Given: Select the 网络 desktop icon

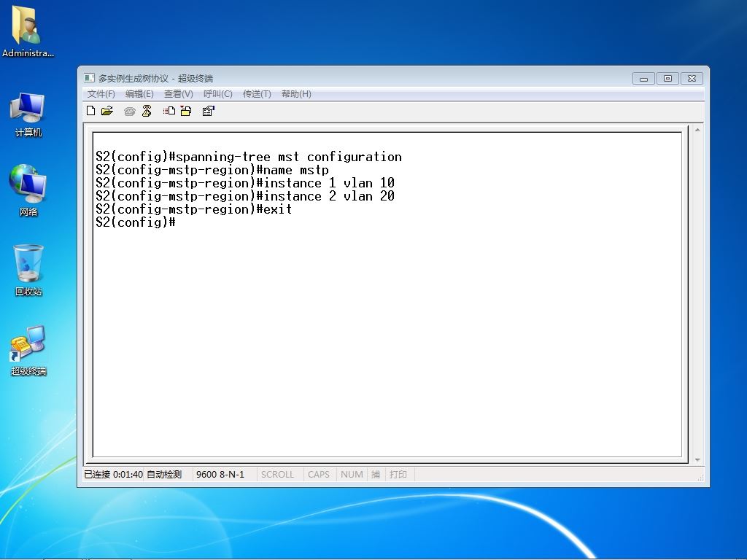Looking at the screenshot, I should coord(28,190).
